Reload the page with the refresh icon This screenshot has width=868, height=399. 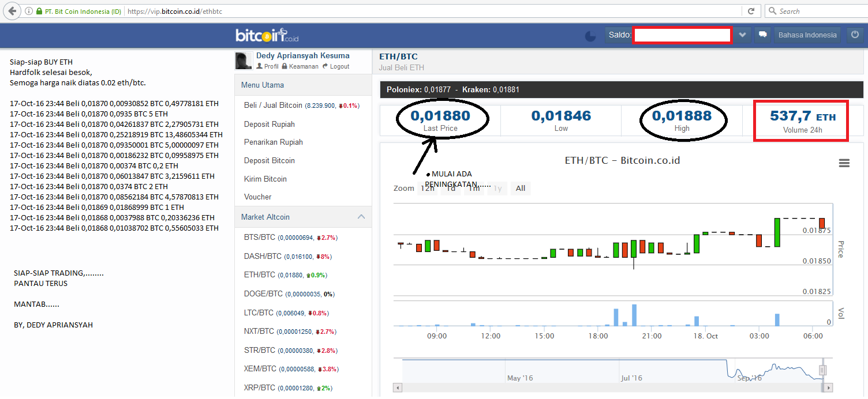751,11
